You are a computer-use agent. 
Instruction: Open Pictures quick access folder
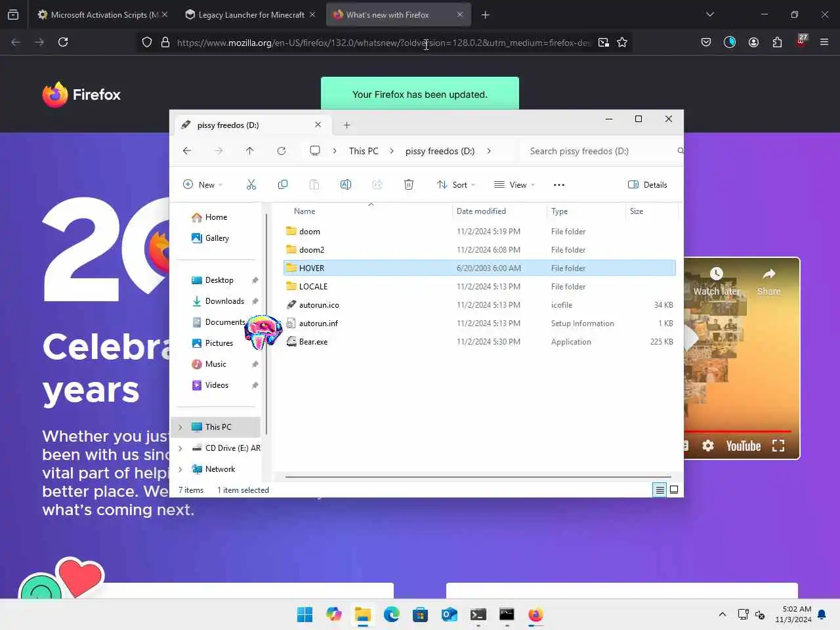coord(219,343)
